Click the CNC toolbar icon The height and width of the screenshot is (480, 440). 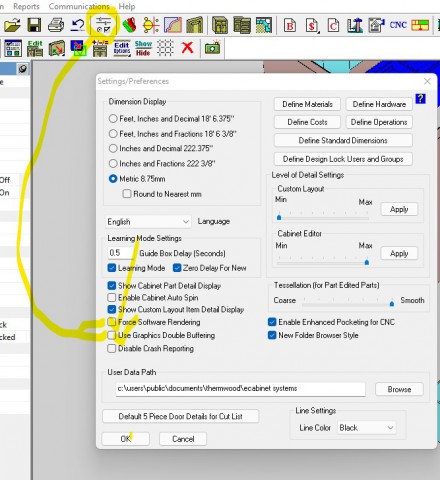click(398, 25)
